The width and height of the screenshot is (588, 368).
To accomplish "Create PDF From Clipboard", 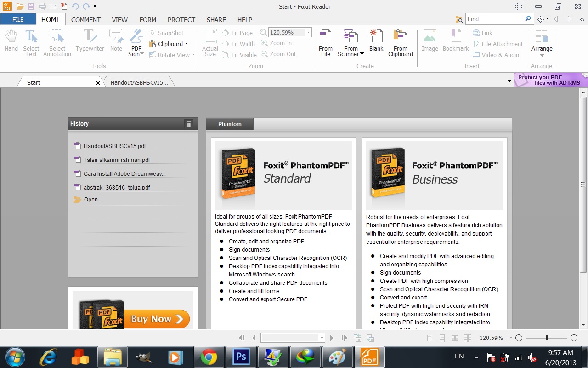I will point(401,43).
